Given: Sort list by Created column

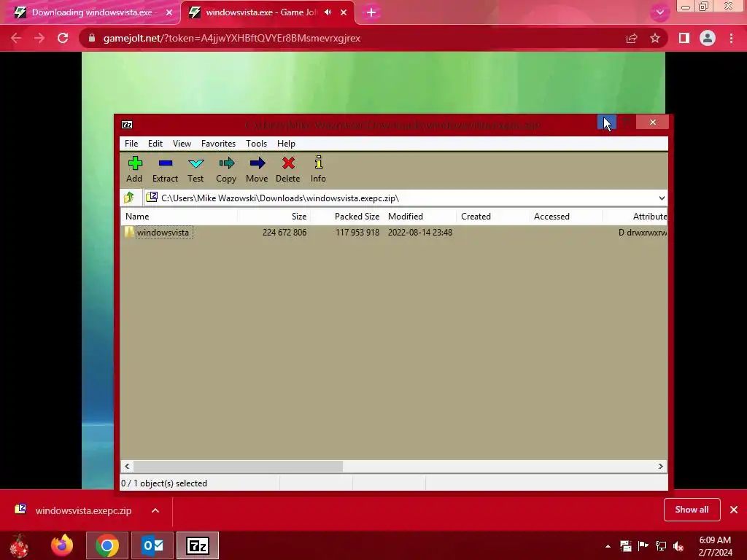Looking at the screenshot, I should coord(492,216).
